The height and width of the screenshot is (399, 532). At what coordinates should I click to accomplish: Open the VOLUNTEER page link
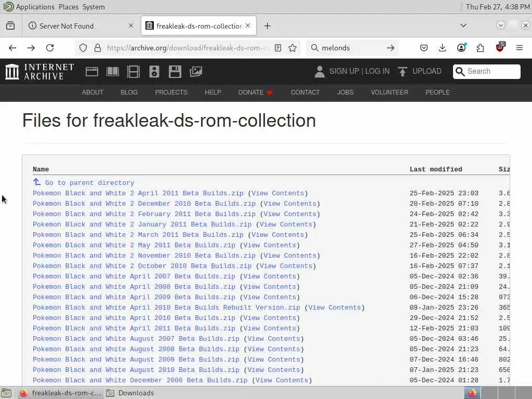point(390,92)
